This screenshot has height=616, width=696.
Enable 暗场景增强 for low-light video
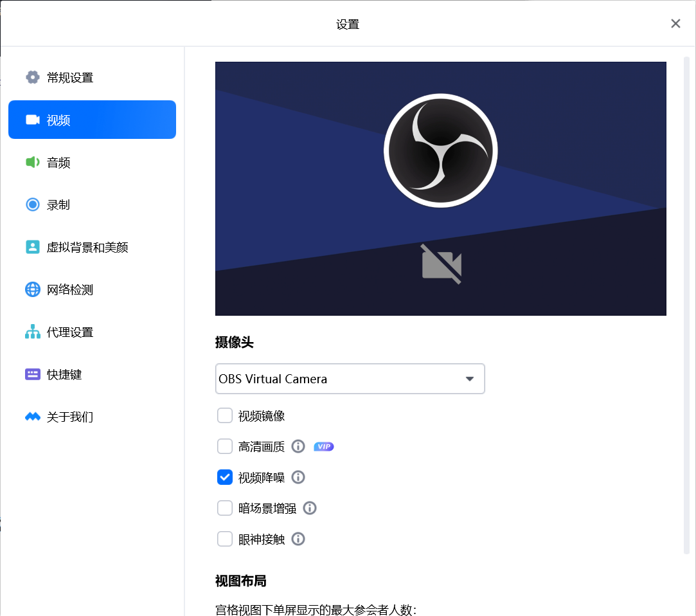224,508
